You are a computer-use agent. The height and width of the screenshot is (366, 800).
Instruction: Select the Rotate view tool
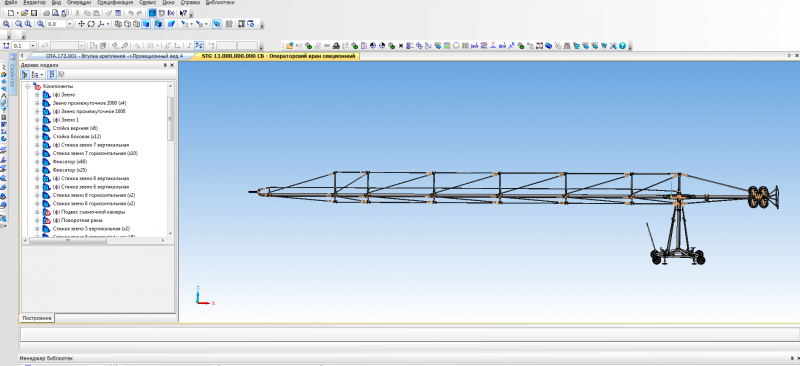tap(91, 24)
